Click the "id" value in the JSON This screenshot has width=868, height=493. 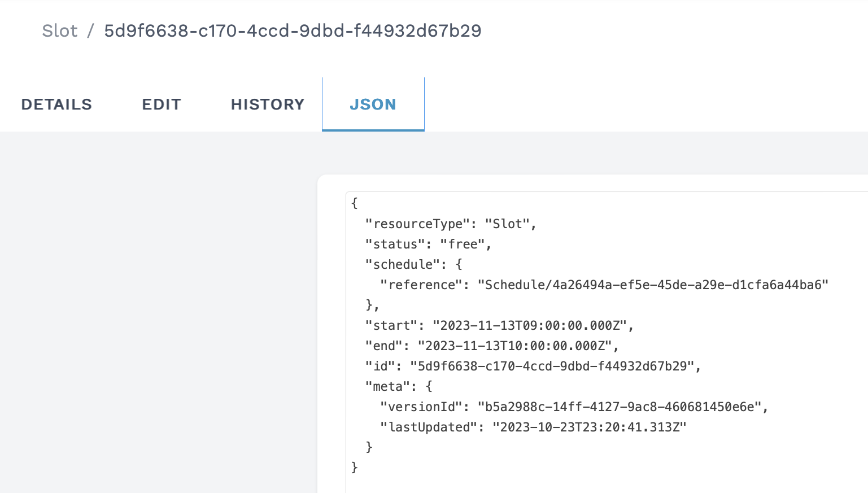[x=552, y=367]
